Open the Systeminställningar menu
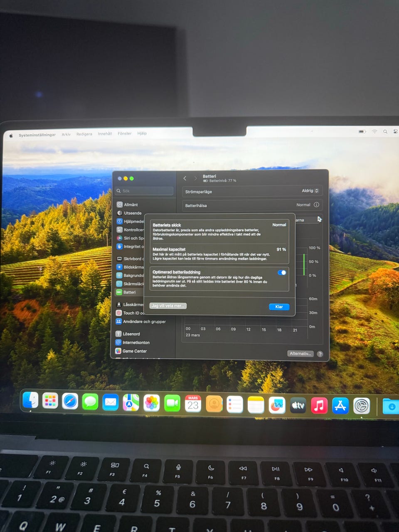This screenshot has height=532, width=399. click(x=37, y=135)
